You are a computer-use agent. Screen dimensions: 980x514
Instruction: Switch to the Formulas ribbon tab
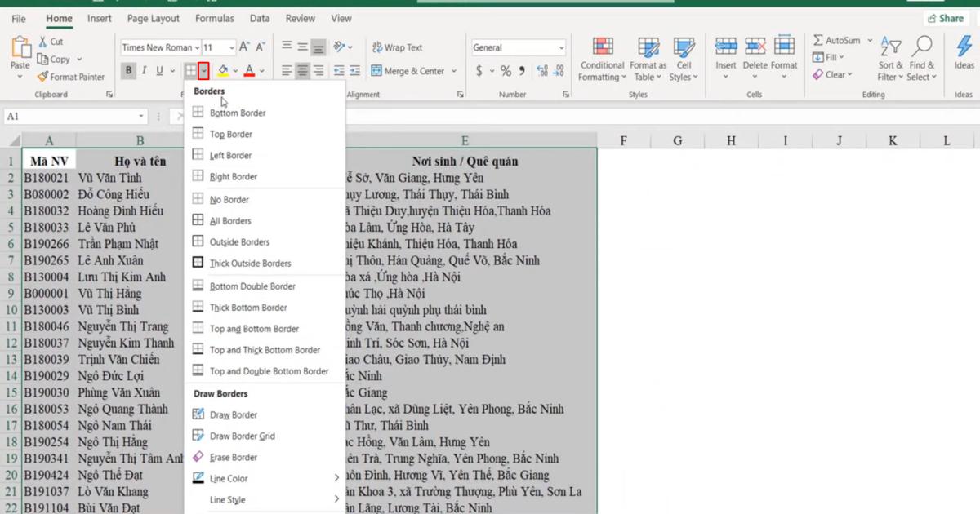[214, 18]
